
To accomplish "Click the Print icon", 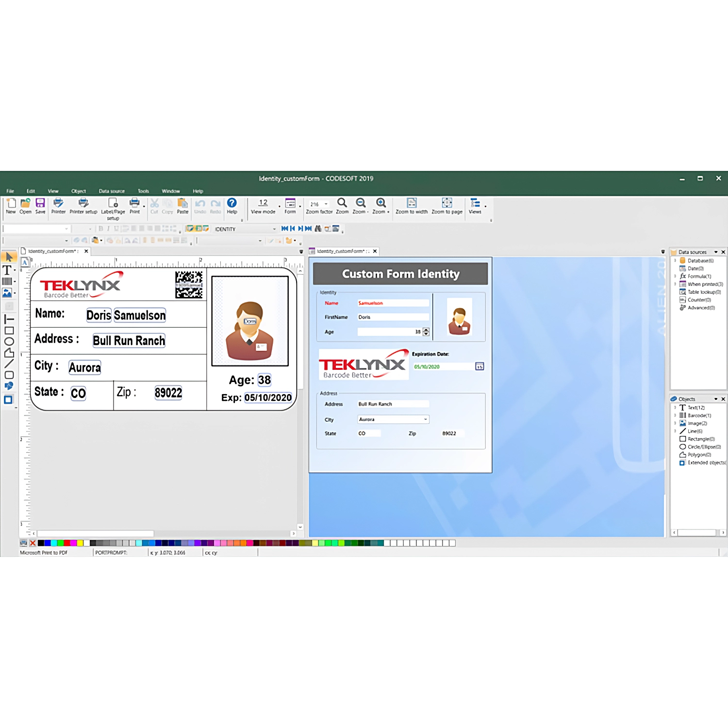I will pyautogui.click(x=134, y=203).
